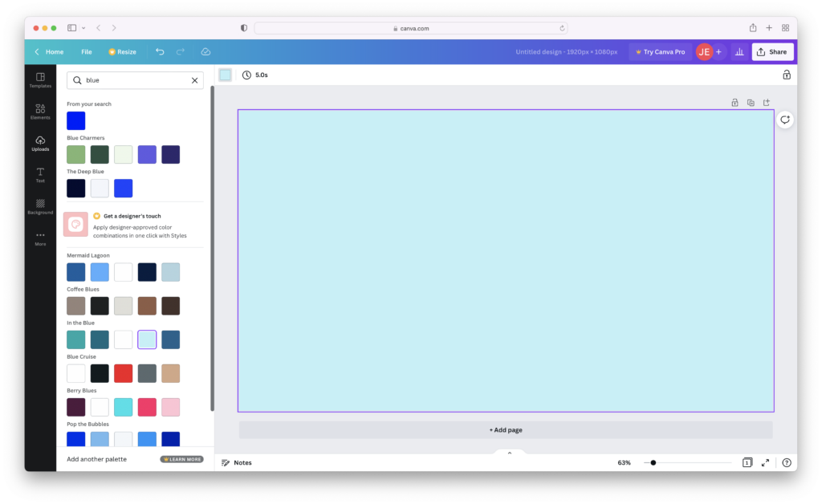This screenshot has height=504, width=822.
Task: Open a new Safari tab
Action: [769, 28]
